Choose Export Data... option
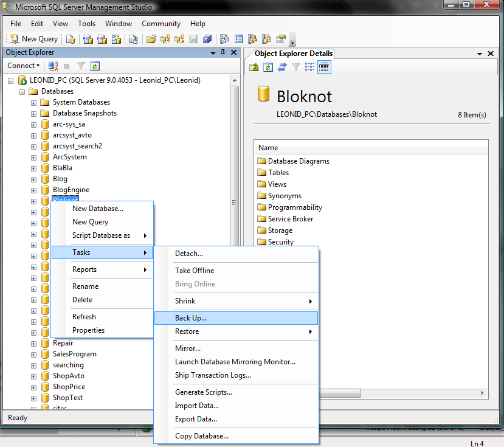The height and width of the screenshot is (447, 504). [x=236, y=420]
